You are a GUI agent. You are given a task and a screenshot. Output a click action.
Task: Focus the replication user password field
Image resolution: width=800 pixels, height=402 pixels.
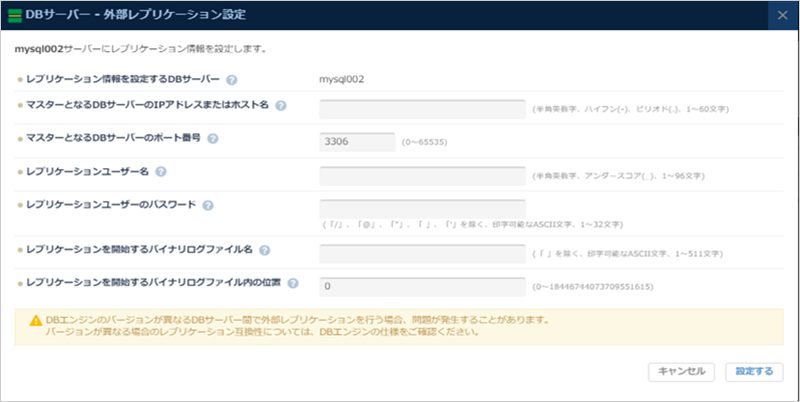coord(422,209)
